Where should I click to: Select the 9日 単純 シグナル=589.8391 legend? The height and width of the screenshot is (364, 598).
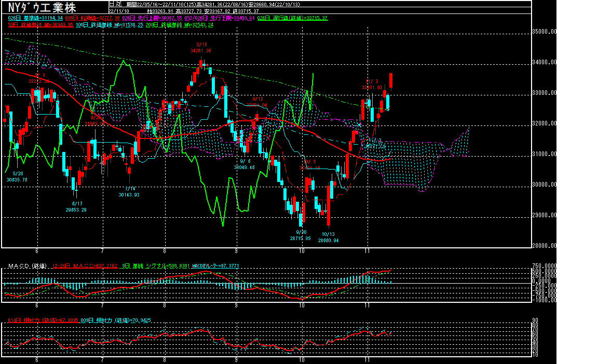(x=156, y=266)
